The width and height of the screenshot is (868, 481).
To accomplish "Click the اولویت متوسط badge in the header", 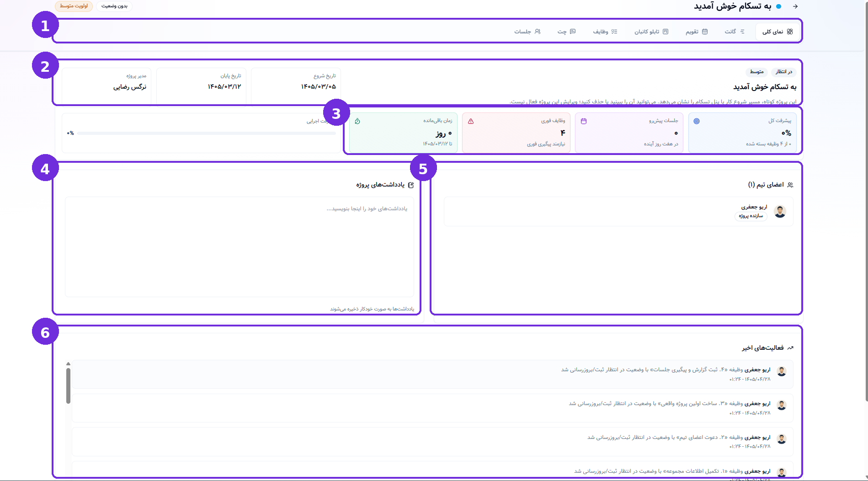I will [x=74, y=6].
